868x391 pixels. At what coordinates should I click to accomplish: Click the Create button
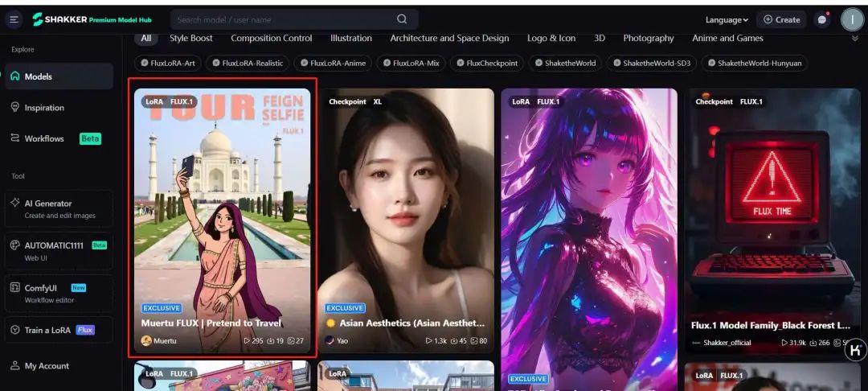781,20
